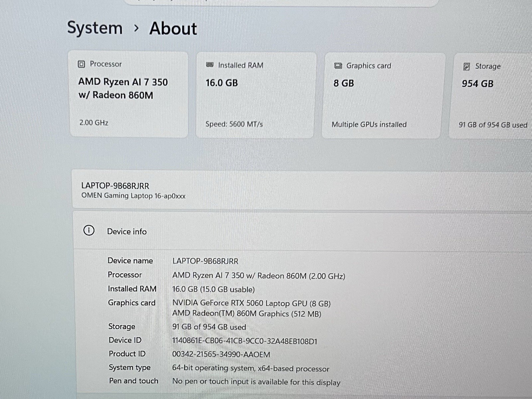Click the Installed RAM memory icon

[x=210, y=65]
